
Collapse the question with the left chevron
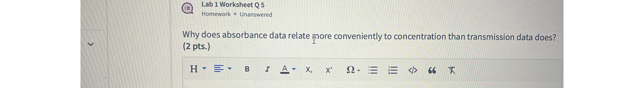(x=91, y=44)
